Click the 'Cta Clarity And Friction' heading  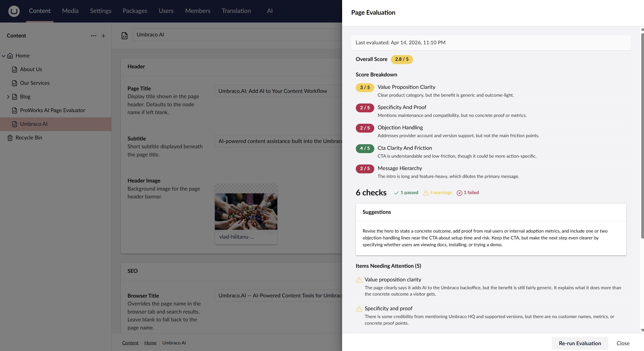click(x=405, y=148)
